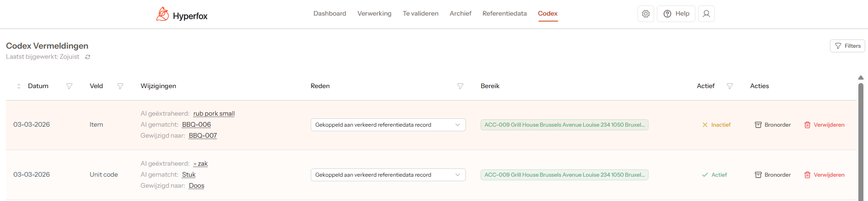Toggle the Inactief status on the Item row
Screen dimensions: 868x201
pos(716,125)
